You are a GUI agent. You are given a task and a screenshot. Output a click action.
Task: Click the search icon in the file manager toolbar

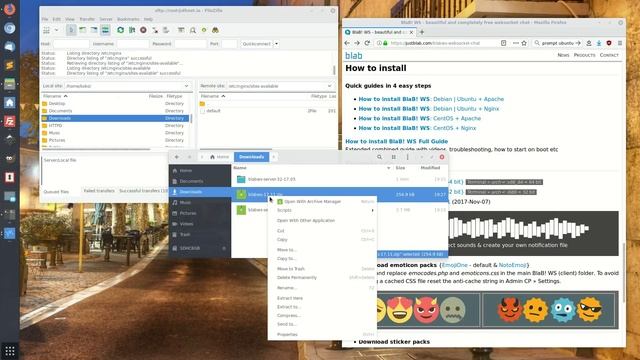coord(380,157)
